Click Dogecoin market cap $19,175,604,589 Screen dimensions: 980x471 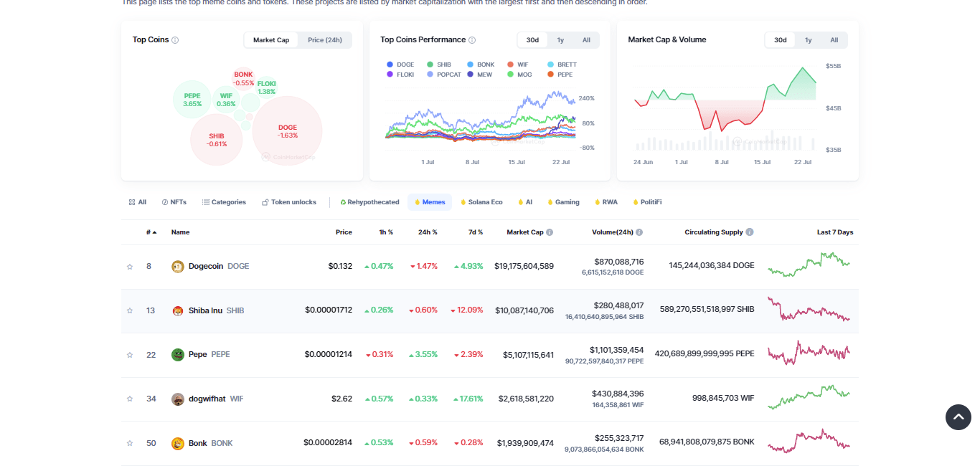click(x=524, y=267)
